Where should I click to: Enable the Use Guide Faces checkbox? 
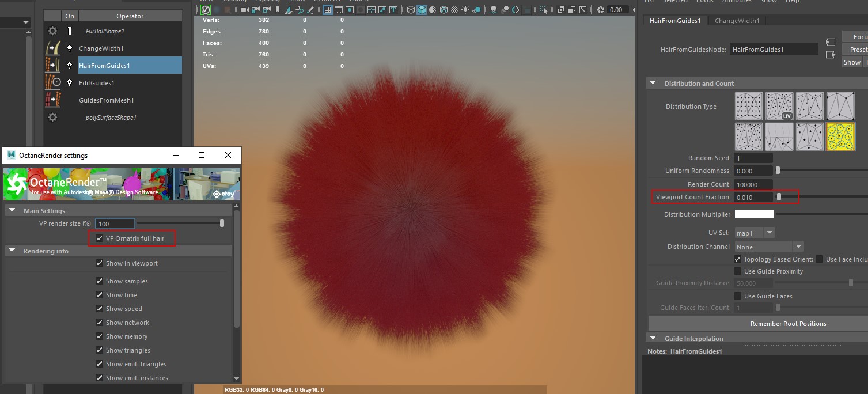click(738, 296)
